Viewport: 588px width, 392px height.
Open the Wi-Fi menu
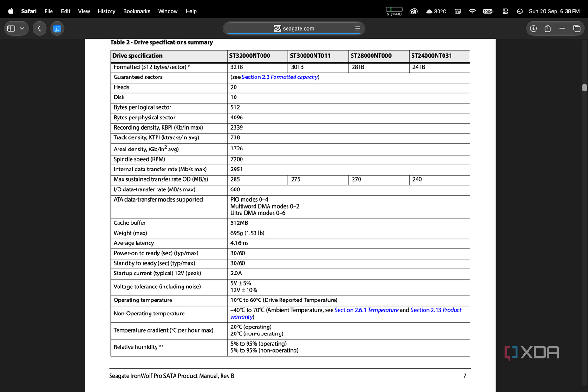(472, 11)
